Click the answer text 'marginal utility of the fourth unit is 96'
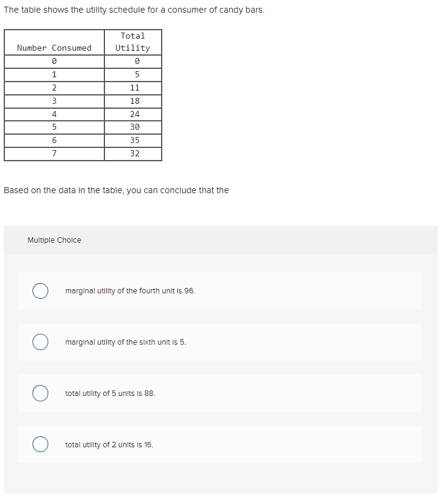The height and width of the screenshot is (504, 448). point(130,290)
